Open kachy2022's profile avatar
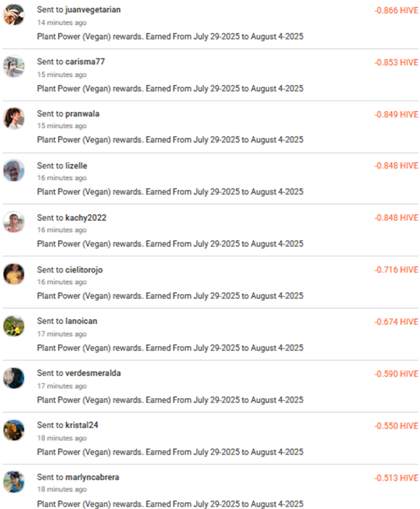 point(14,222)
